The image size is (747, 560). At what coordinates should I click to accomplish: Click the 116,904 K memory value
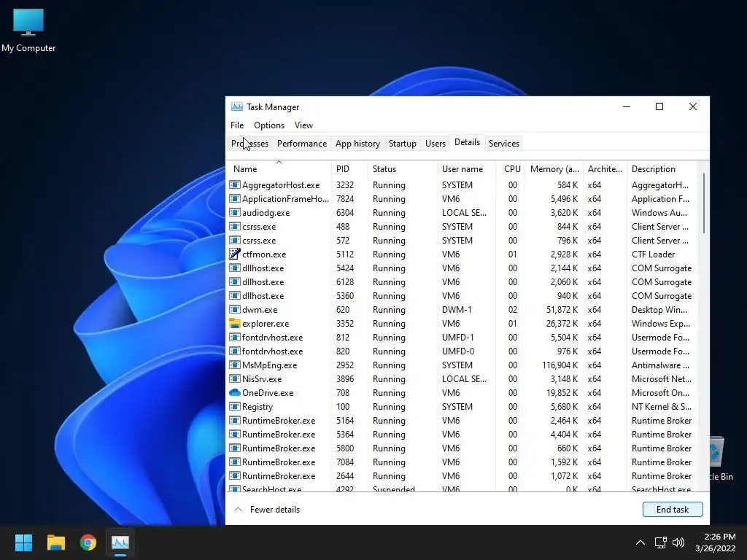click(x=560, y=365)
